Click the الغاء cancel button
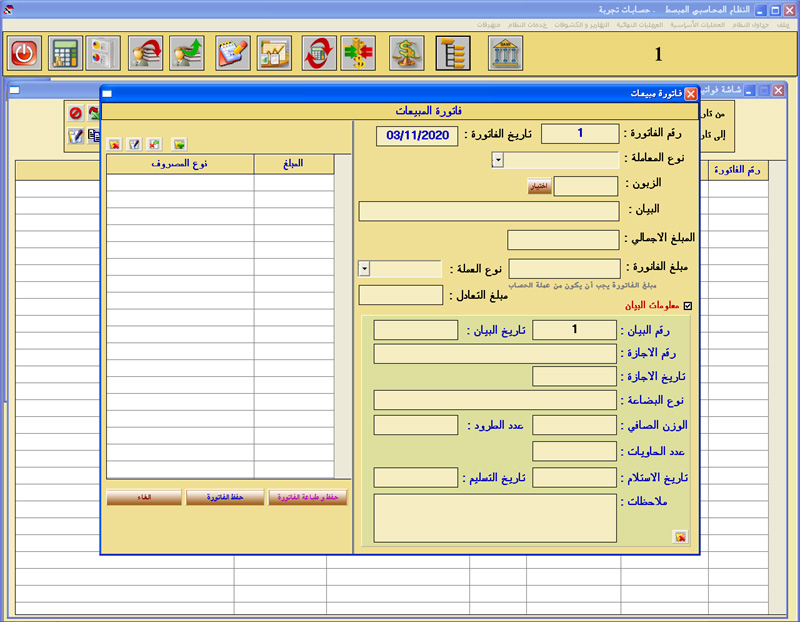The height and width of the screenshot is (622, 800). coord(144,497)
